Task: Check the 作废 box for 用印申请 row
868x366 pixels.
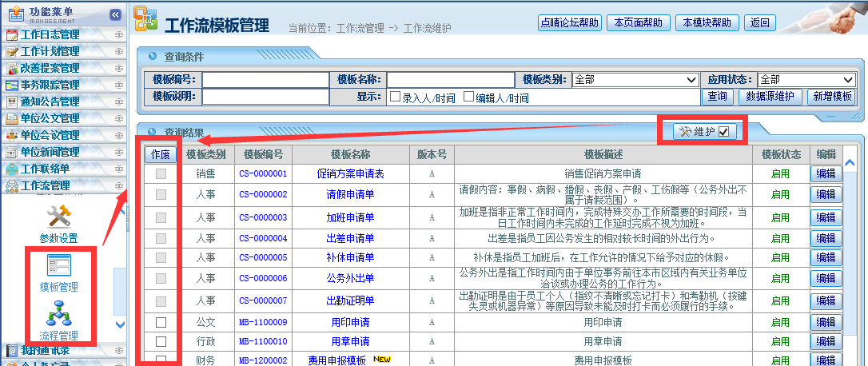Action: pyautogui.click(x=161, y=323)
